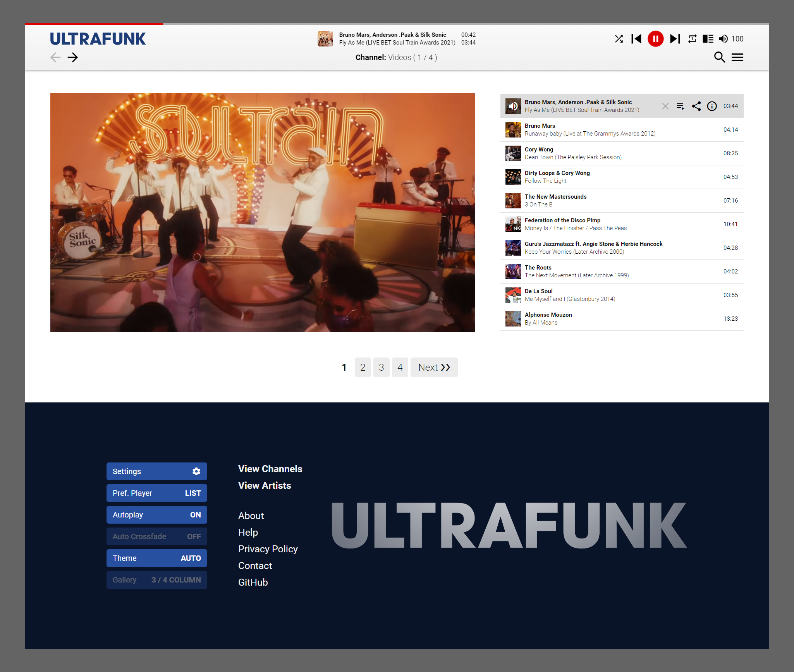Open the search icon
The width and height of the screenshot is (794, 672).
720,57
